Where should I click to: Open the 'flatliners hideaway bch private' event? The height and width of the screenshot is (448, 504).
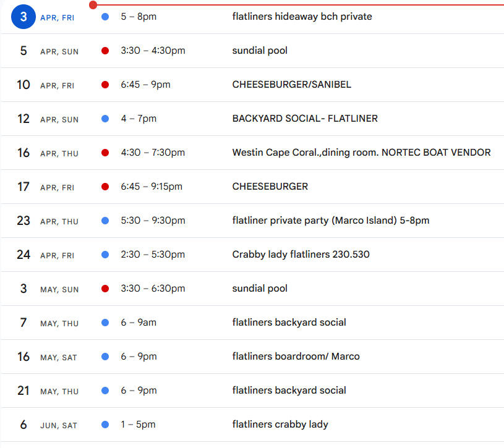click(x=302, y=17)
